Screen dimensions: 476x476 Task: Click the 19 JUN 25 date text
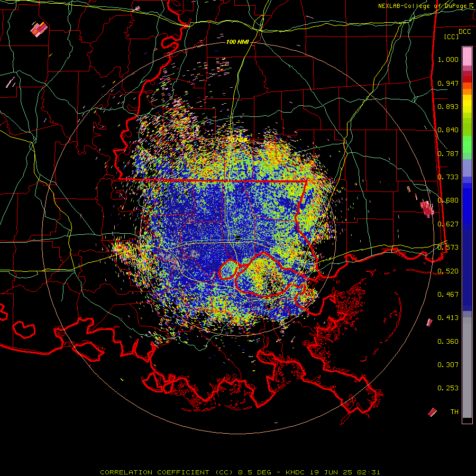point(331,472)
